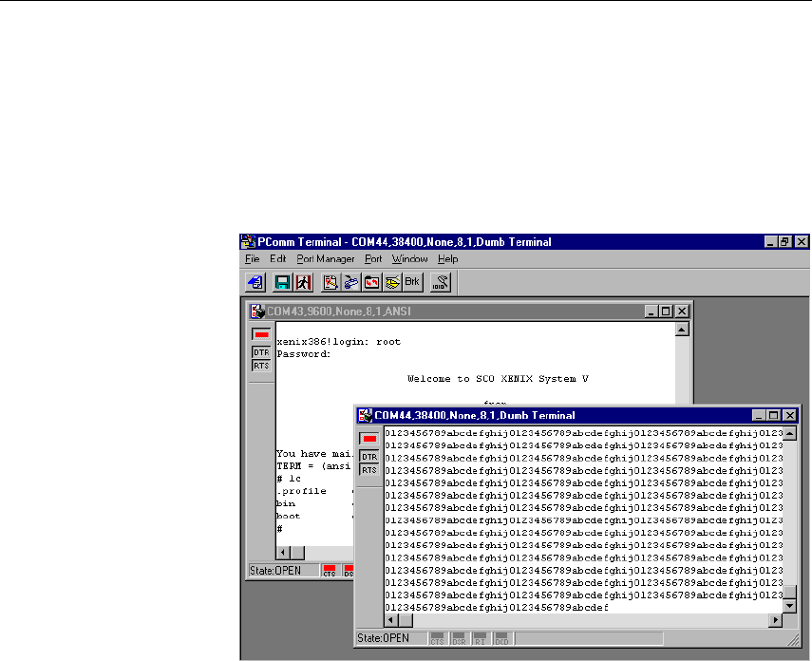Click 'Welcome to SCO XENIX System V' text

[498, 379]
